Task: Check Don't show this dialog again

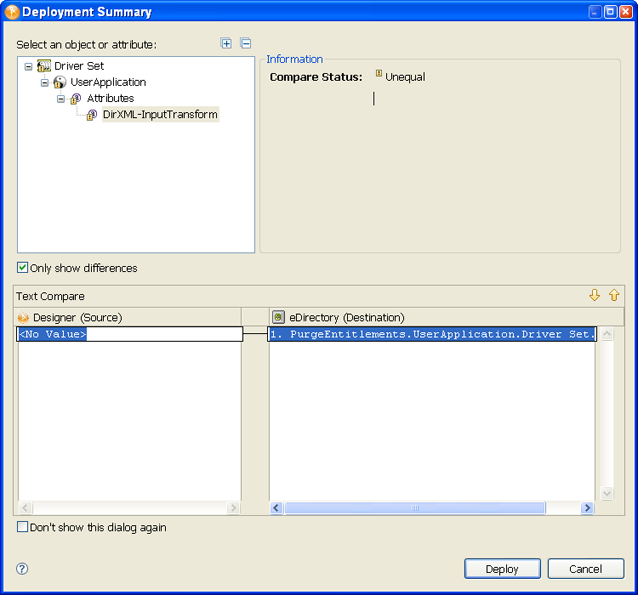Action: [x=22, y=527]
